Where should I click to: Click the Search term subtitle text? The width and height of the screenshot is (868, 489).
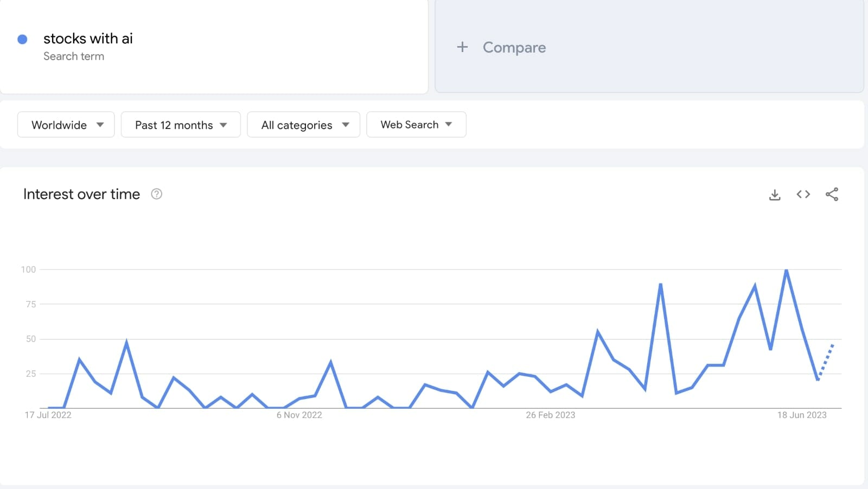tap(74, 56)
